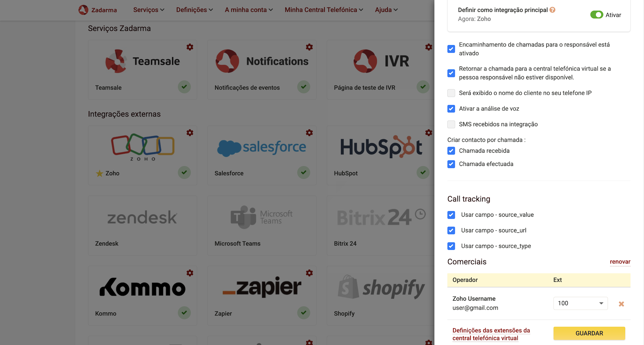This screenshot has width=644, height=345.
Task: Open settings gear on Teamsale card
Action: [x=190, y=47]
